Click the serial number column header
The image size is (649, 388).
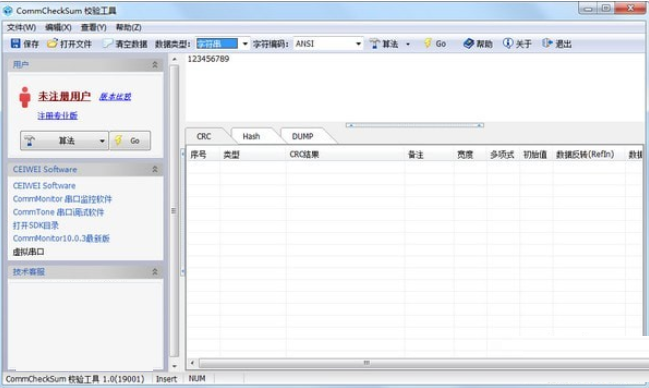pos(203,155)
